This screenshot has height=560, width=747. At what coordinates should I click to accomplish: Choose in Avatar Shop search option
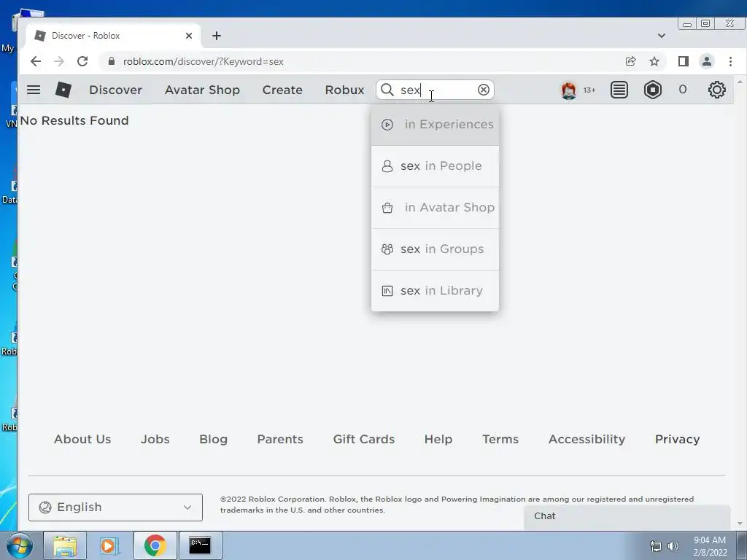435,208
